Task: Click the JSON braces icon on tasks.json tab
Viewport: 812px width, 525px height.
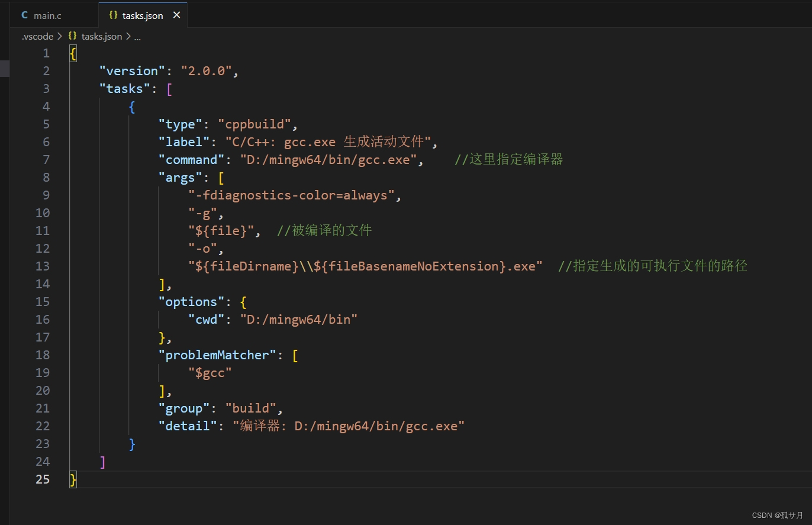Action: click(113, 15)
